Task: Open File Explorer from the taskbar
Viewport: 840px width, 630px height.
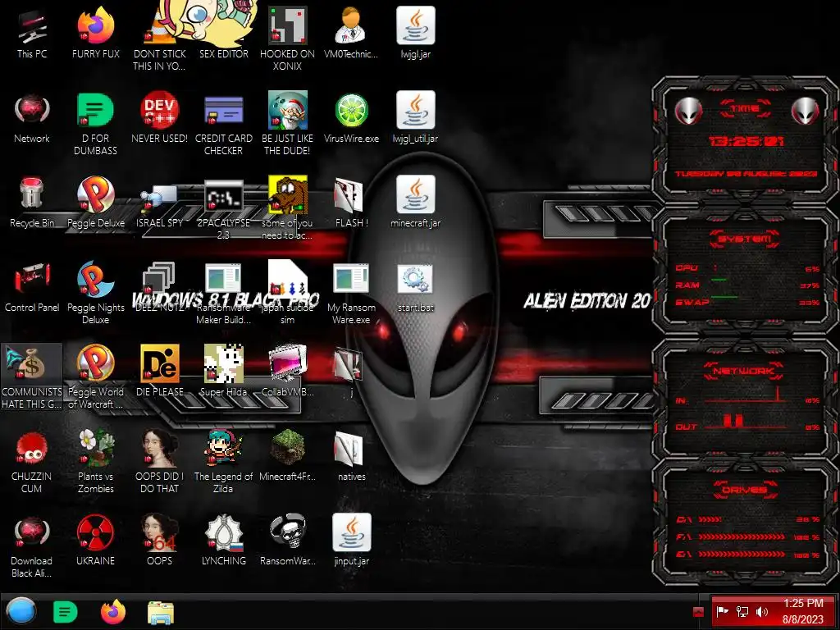Action: (160, 613)
